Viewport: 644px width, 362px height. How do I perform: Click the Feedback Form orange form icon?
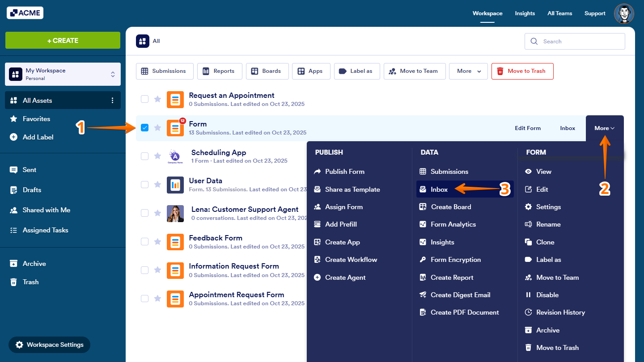[175, 242]
